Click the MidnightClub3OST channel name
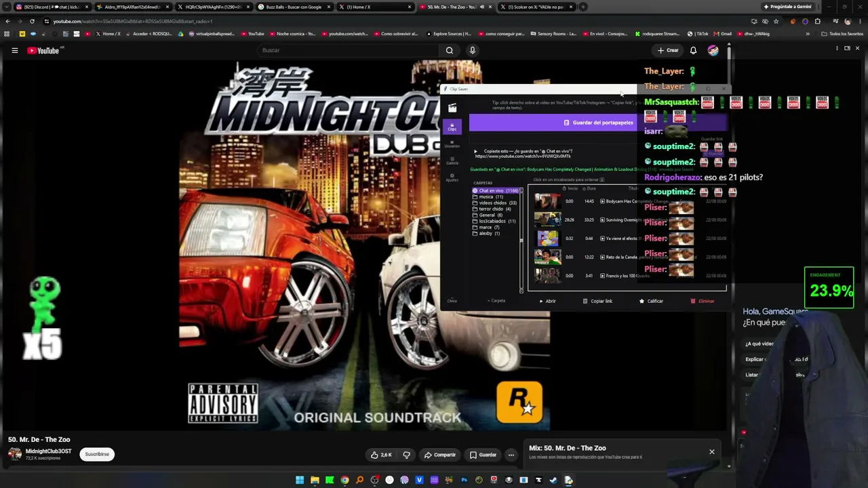 click(x=48, y=451)
